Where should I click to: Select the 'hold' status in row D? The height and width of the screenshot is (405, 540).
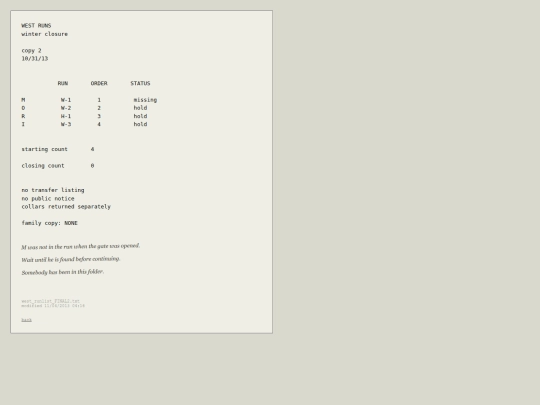pos(140,108)
